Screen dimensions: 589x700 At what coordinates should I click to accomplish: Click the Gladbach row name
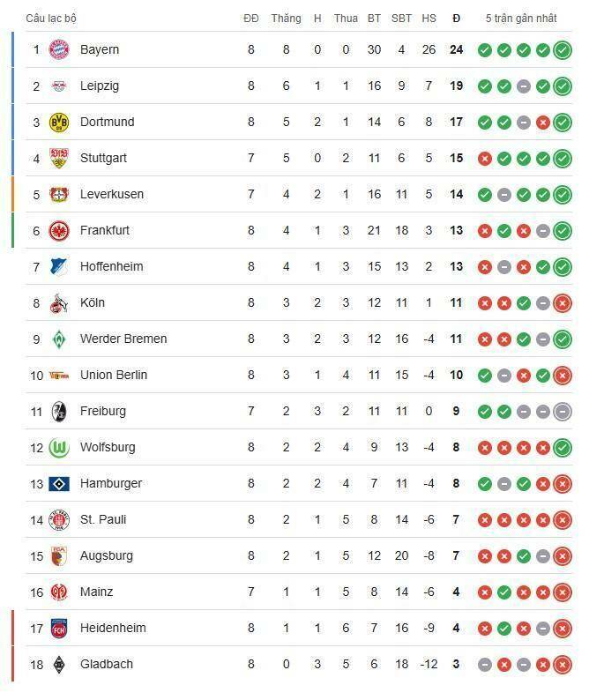pos(106,664)
